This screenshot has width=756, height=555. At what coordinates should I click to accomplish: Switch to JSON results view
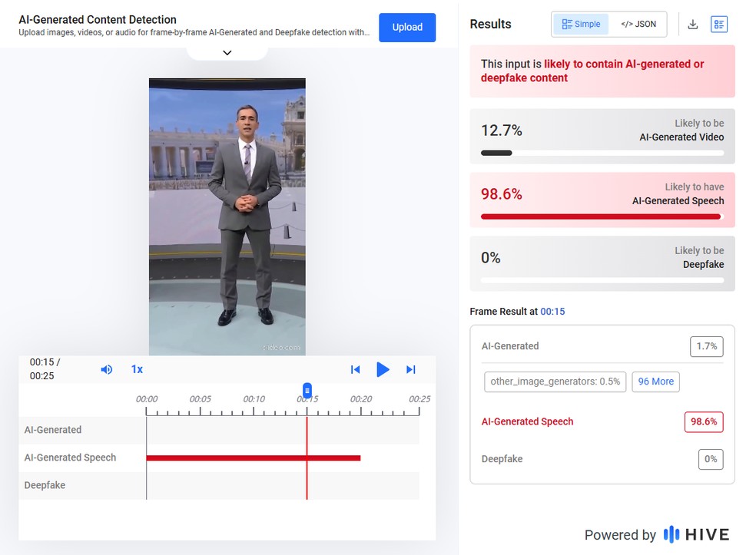[x=638, y=25]
